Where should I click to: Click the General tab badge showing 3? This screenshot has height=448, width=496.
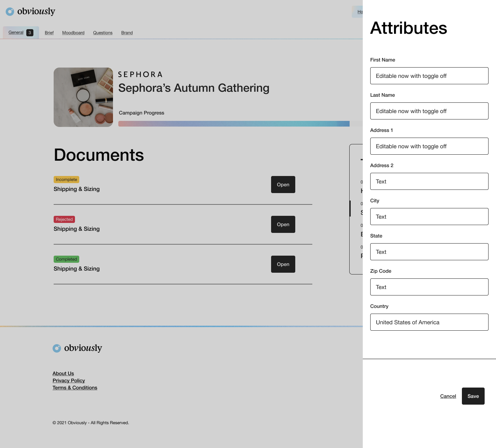click(30, 33)
